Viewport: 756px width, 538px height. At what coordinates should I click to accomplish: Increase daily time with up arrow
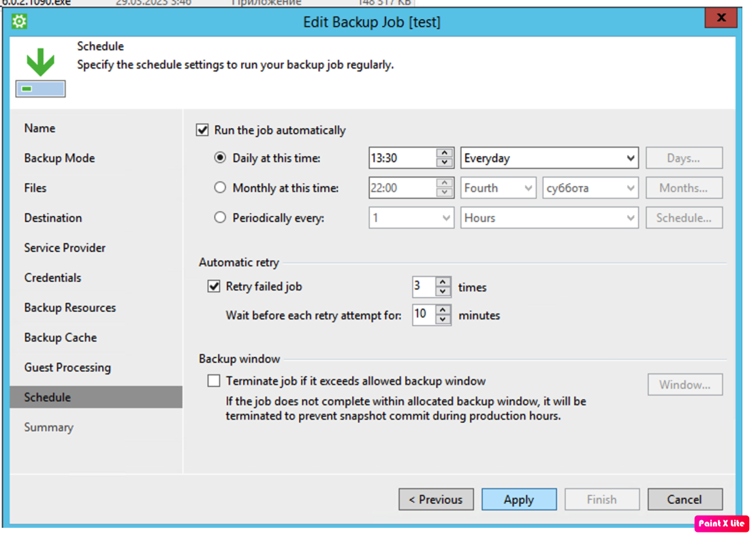click(x=445, y=153)
